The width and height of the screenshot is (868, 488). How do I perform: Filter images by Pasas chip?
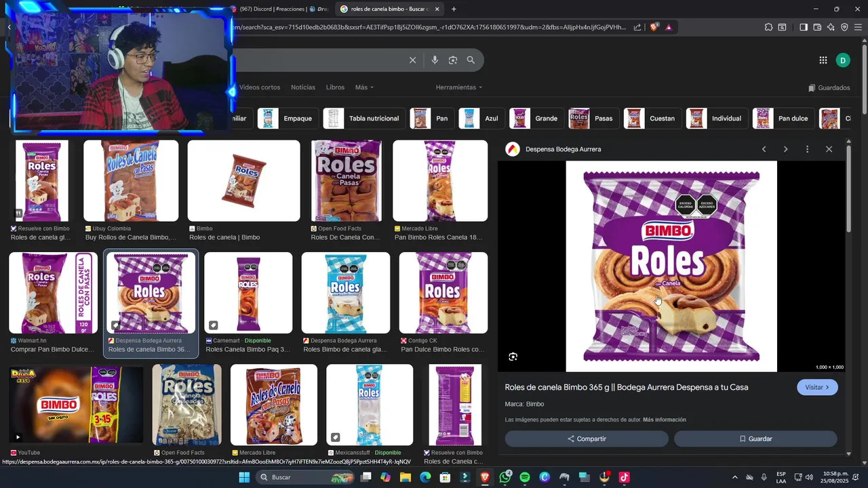[593, 119]
